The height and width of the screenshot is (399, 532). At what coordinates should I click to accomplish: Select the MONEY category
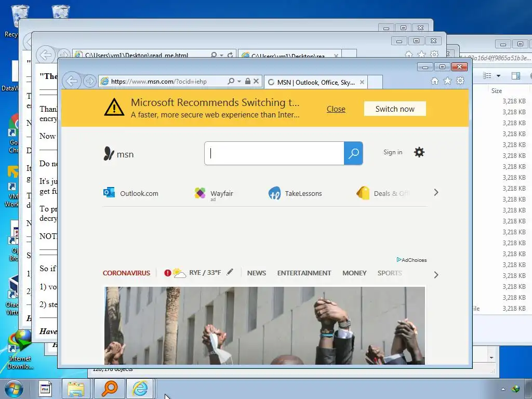354,273
